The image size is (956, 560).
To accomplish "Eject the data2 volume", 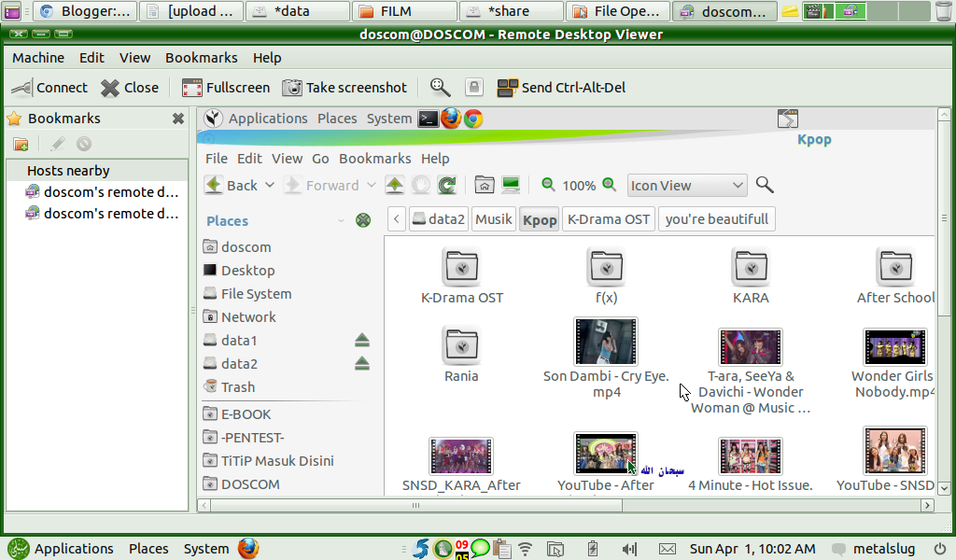I will (x=362, y=364).
